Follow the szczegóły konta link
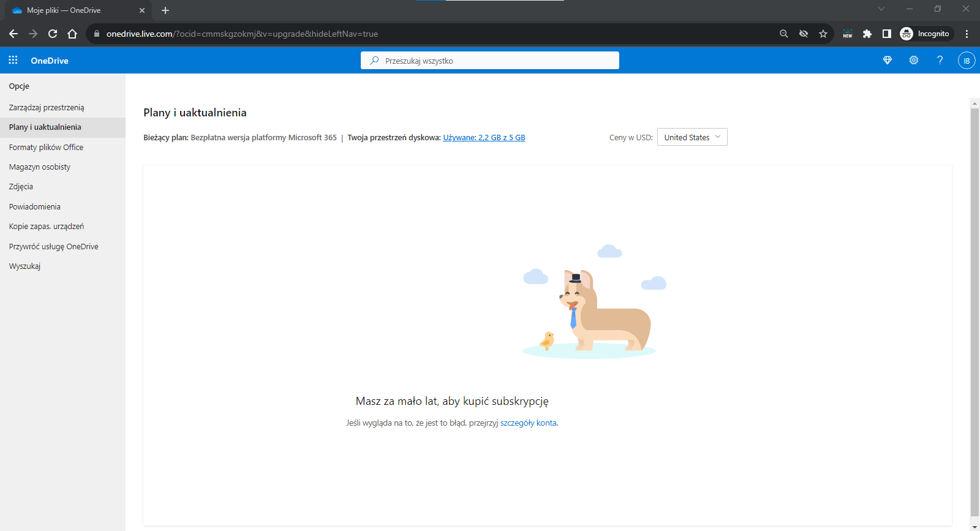 coord(529,423)
